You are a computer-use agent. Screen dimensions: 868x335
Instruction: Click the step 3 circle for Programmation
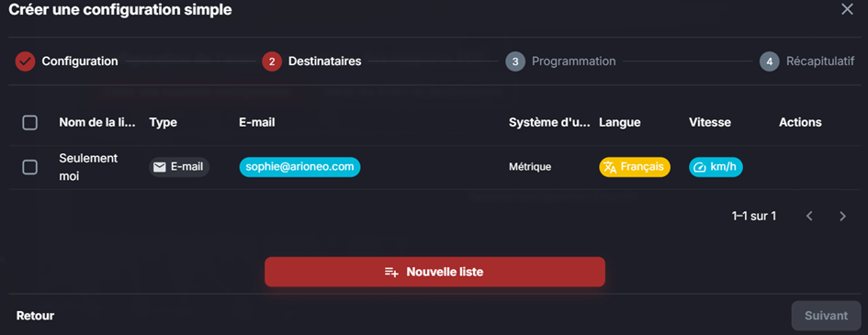[515, 61]
